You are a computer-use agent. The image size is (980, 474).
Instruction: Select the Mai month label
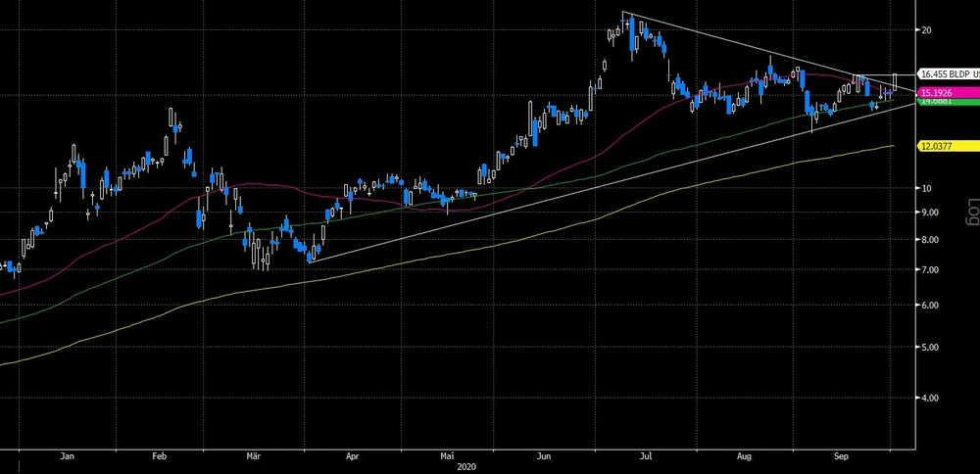pos(447,456)
